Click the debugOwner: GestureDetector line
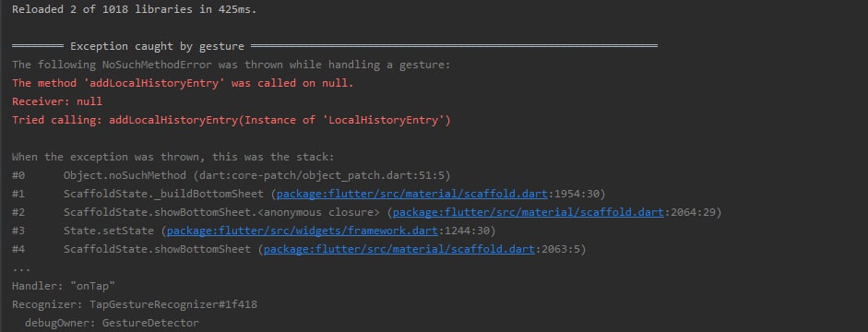The width and height of the screenshot is (868, 332). (x=112, y=323)
